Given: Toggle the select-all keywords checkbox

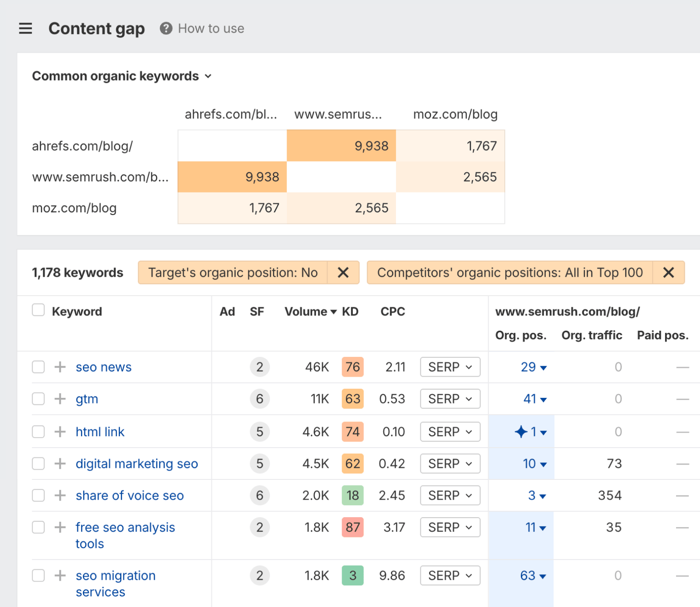Looking at the screenshot, I should pyautogui.click(x=38, y=310).
